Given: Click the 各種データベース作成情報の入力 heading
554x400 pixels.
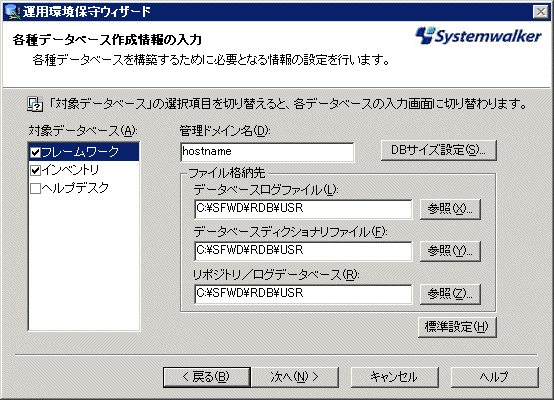Looking at the screenshot, I should pyautogui.click(x=107, y=40).
